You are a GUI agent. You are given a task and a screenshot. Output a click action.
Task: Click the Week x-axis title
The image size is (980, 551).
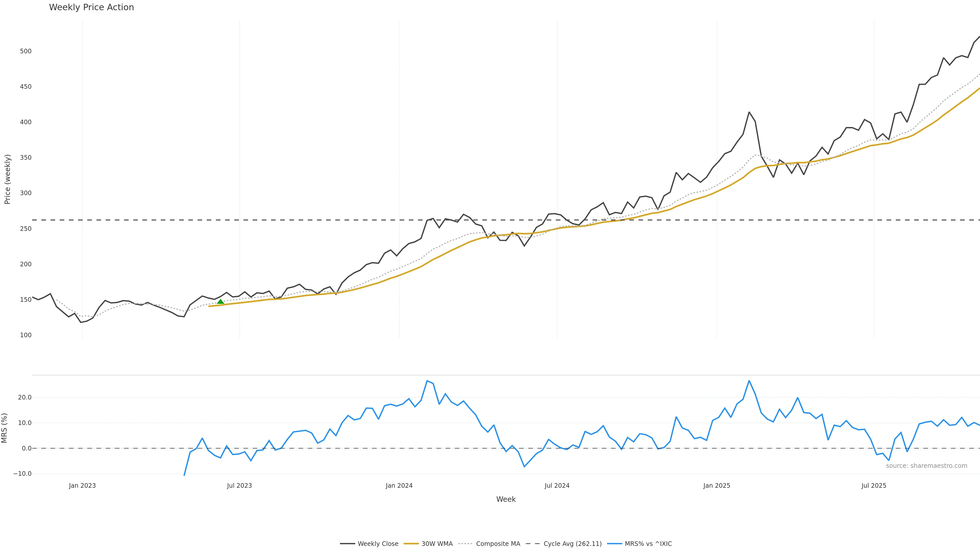506,499
